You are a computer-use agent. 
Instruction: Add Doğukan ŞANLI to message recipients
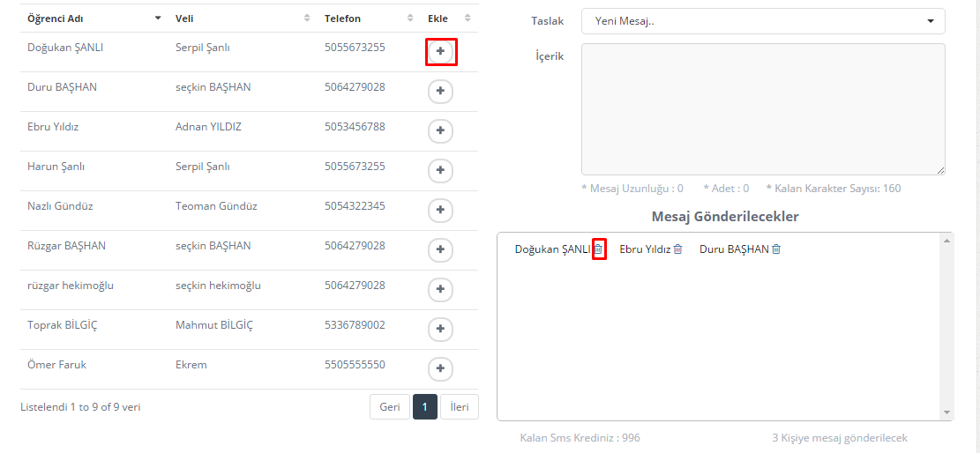[x=440, y=52]
